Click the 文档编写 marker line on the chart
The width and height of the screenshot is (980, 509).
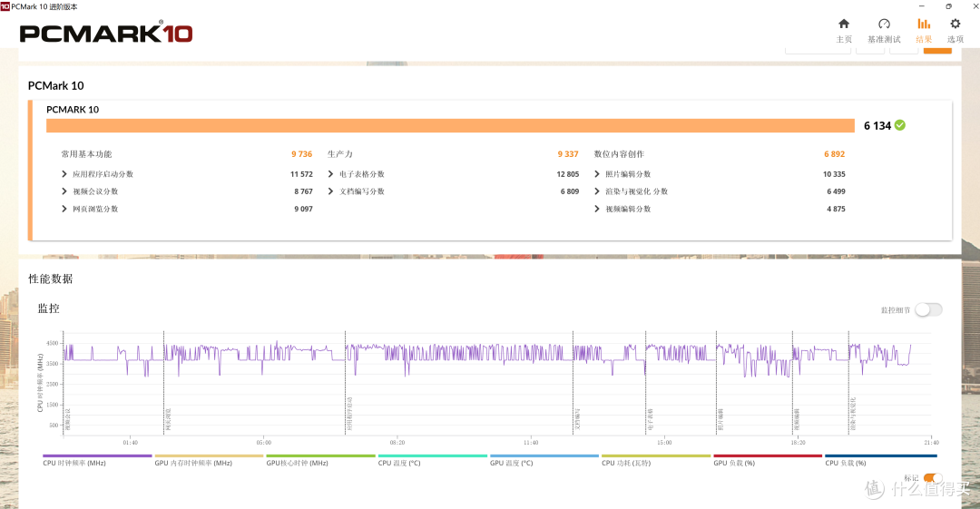(573, 383)
